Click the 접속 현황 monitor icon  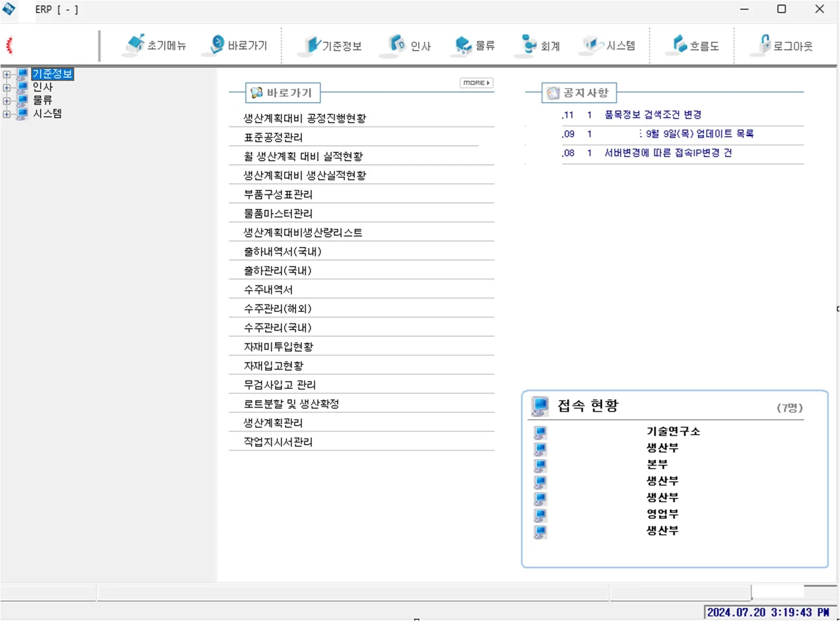[540, 406]
